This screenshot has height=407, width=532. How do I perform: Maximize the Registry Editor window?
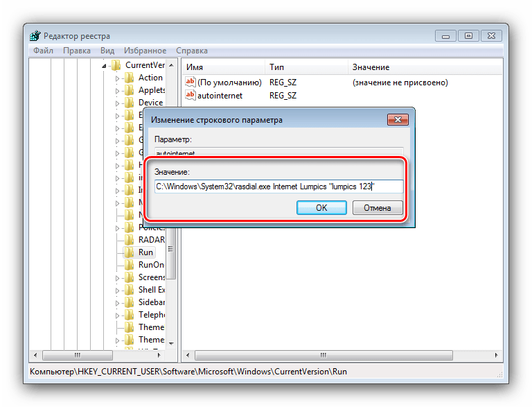[468, 35]
